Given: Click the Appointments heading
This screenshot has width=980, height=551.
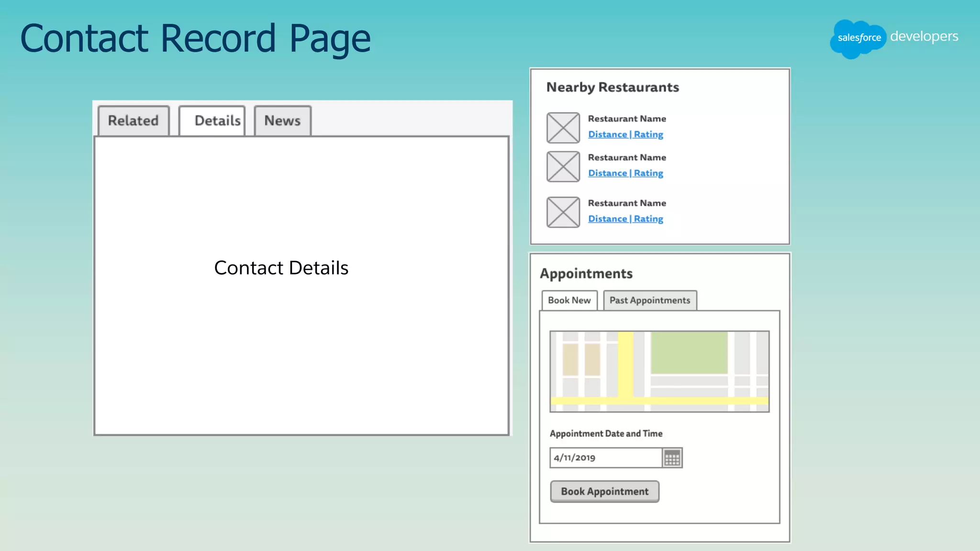Looking at the screenshot, I should click(x=586, y=274).
